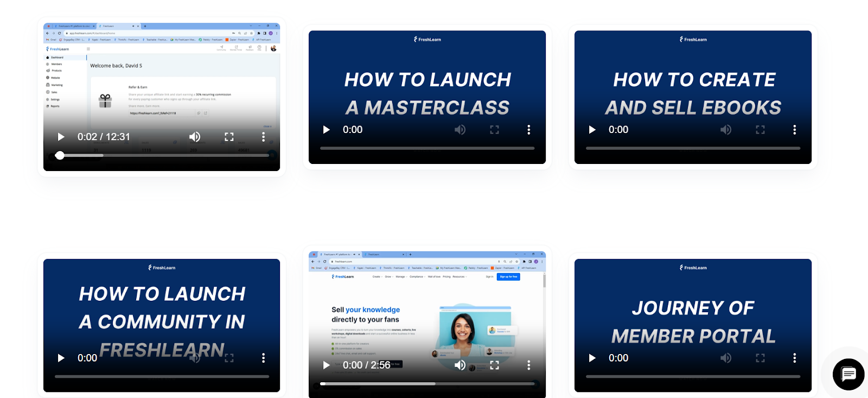Fullscreen the Community in FreshLearn video

[229, 358]
